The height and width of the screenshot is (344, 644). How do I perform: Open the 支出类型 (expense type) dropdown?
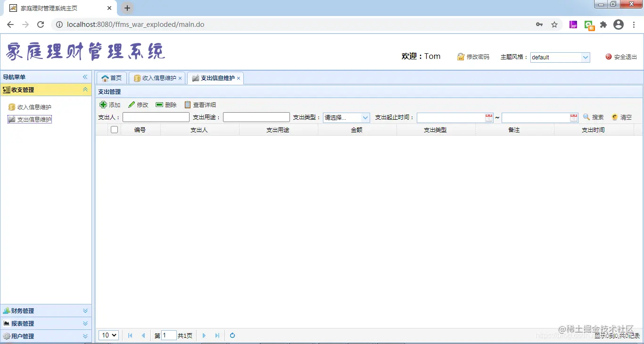364,117
